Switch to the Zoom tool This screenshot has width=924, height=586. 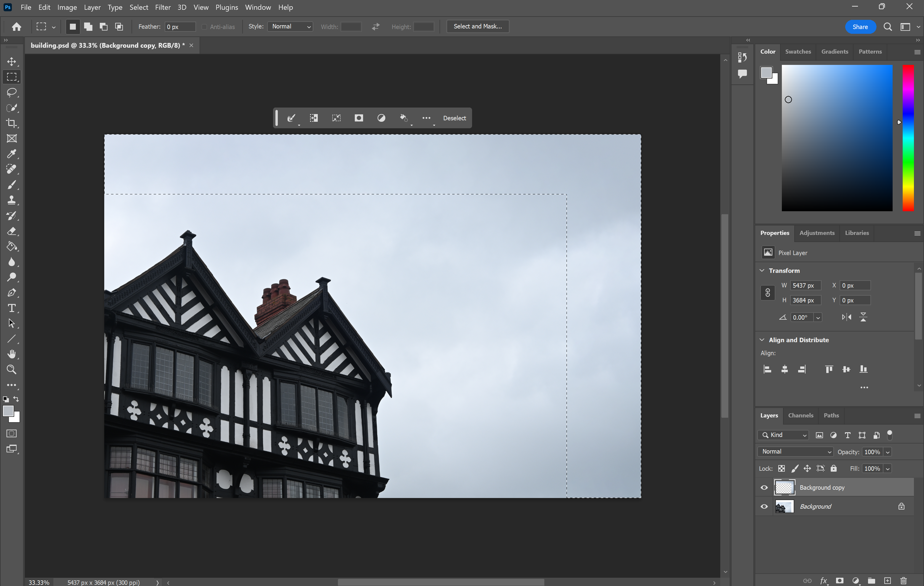pyautogui.click(x=12, y=369)
